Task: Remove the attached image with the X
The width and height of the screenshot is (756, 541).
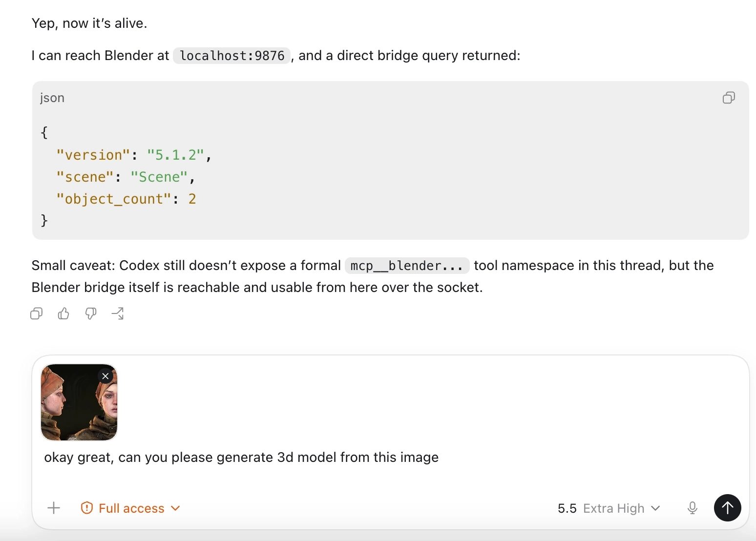Action: [x=105, y=376]
